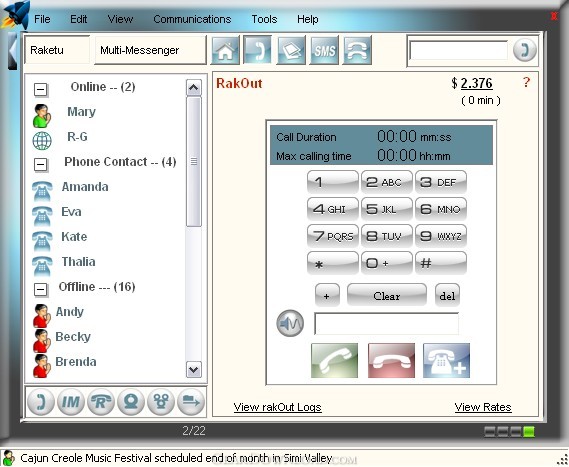Click the webcam round icon

click(x=131, y=402)
